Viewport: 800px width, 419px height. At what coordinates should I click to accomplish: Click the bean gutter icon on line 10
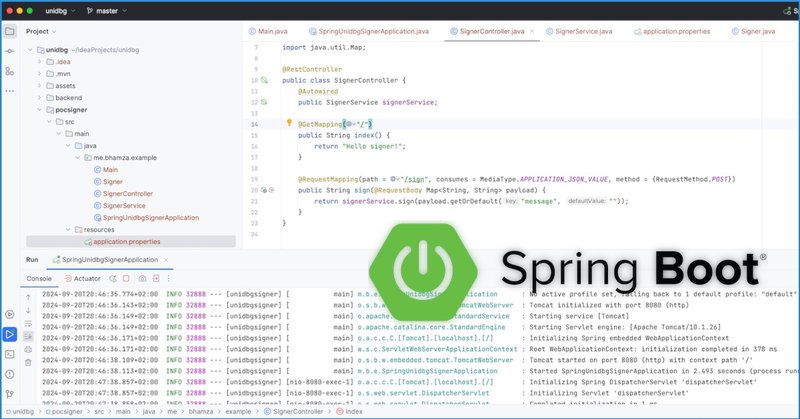pyautogui.click(x=264, y=80)
